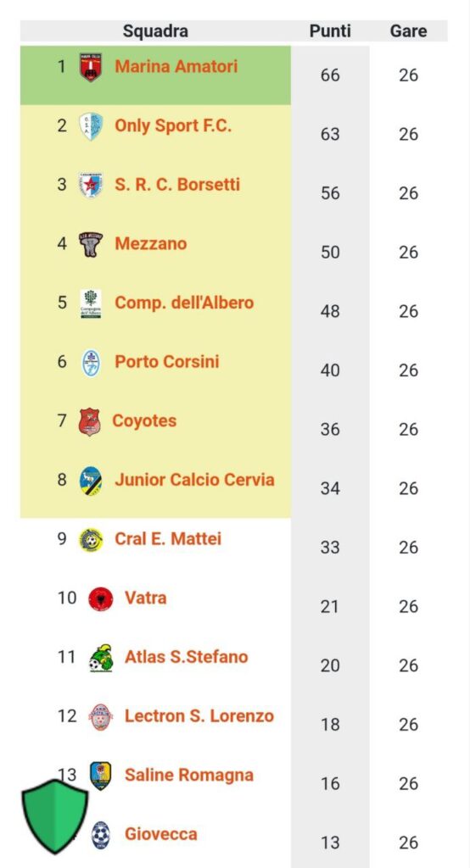Click the Junior Calcio Cervia crest
The width and height of the screenshot is (470, 868).
(x=91, y=481)
